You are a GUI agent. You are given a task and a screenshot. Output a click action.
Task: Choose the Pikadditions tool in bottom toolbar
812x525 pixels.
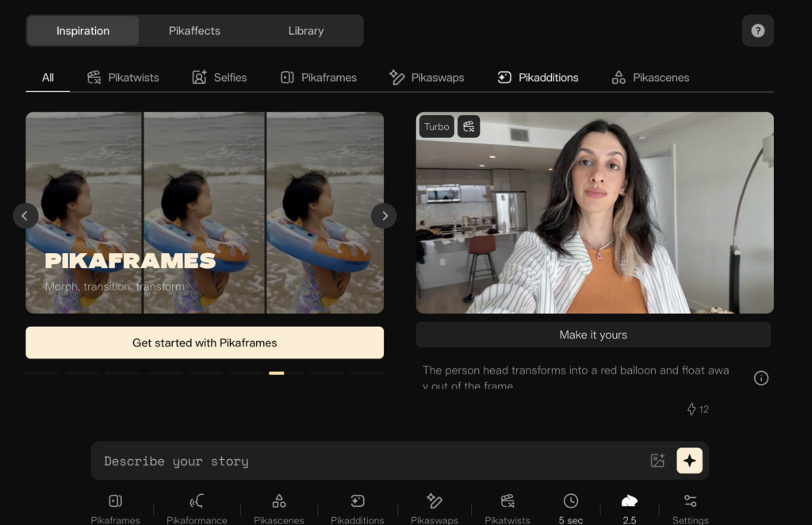point(357,508)
